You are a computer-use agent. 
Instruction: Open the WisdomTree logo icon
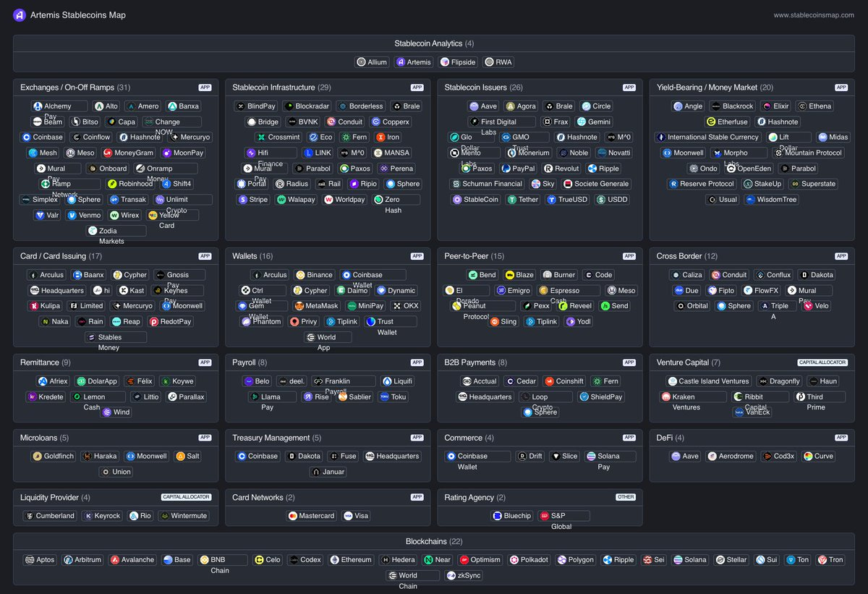click(x=751, y=200)
